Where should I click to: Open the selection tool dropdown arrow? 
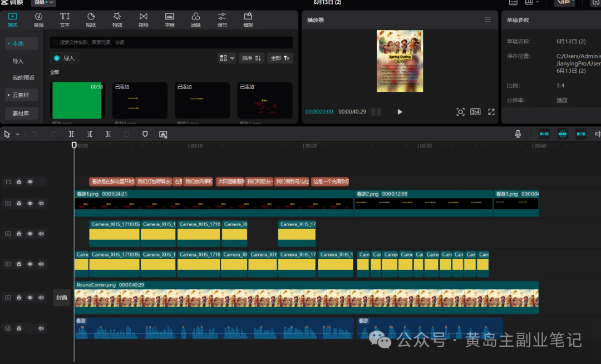18,135
